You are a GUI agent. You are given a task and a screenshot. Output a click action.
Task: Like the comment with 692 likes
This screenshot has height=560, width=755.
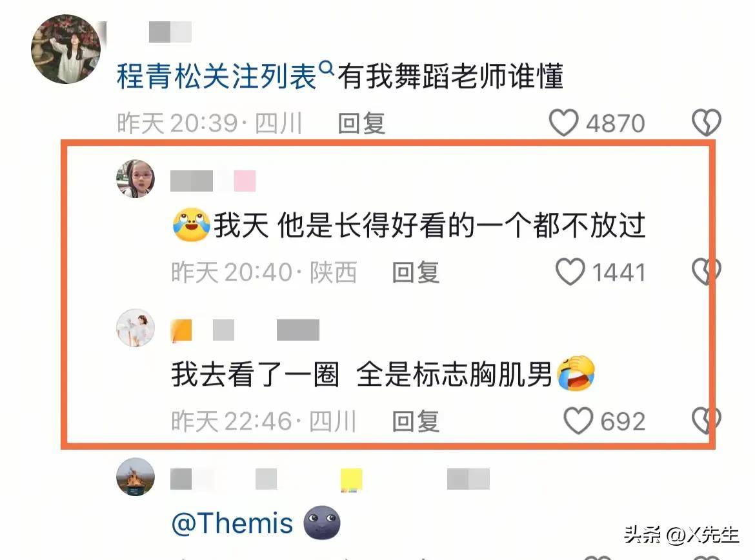click(x=578, y=421)
